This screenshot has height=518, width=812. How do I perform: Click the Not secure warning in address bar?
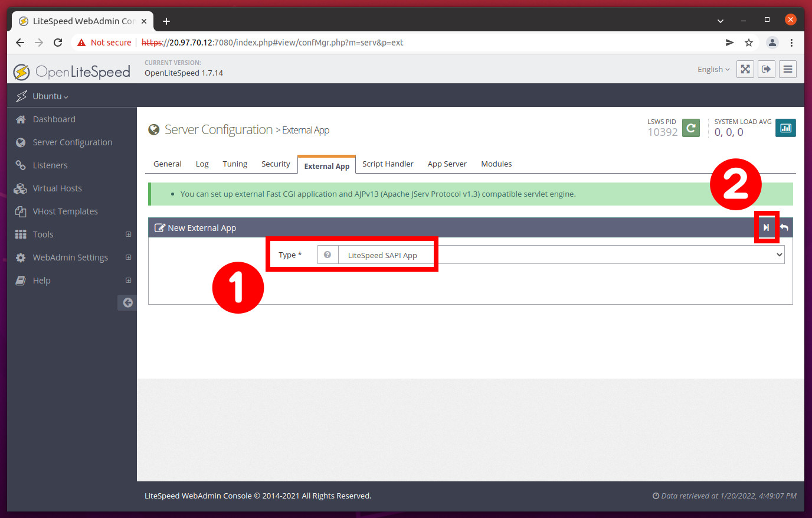104,43
